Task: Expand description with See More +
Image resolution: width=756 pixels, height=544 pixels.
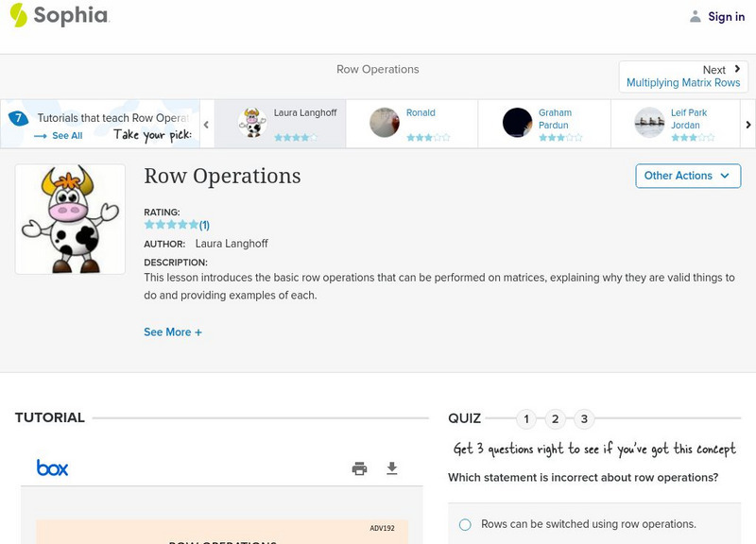Action: (173, 332)
